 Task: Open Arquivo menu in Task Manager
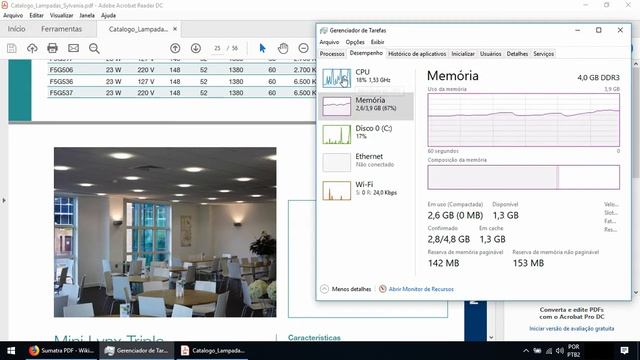point(329,42)
